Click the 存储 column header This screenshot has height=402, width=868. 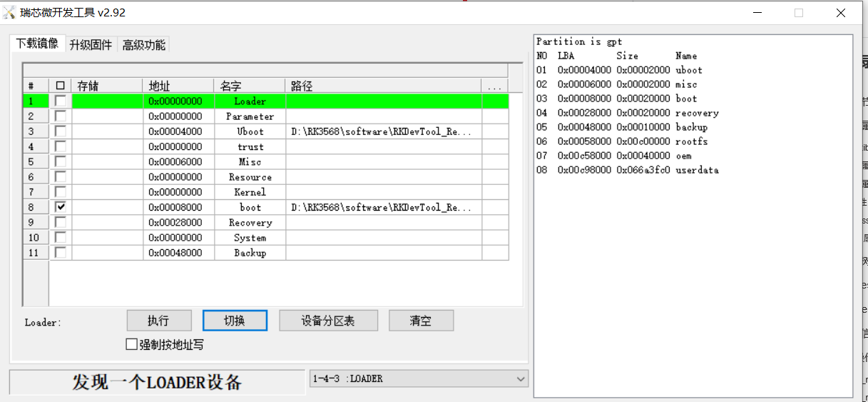pyautogui.click(x=107, y=86)
